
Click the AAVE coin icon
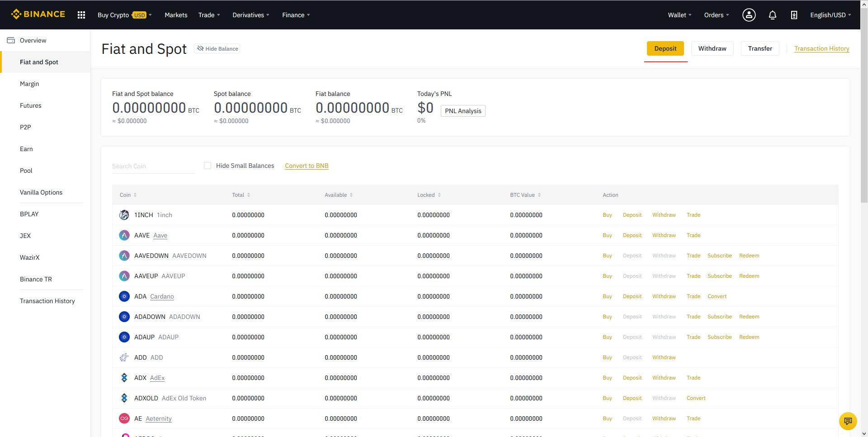tap(124, 235)
